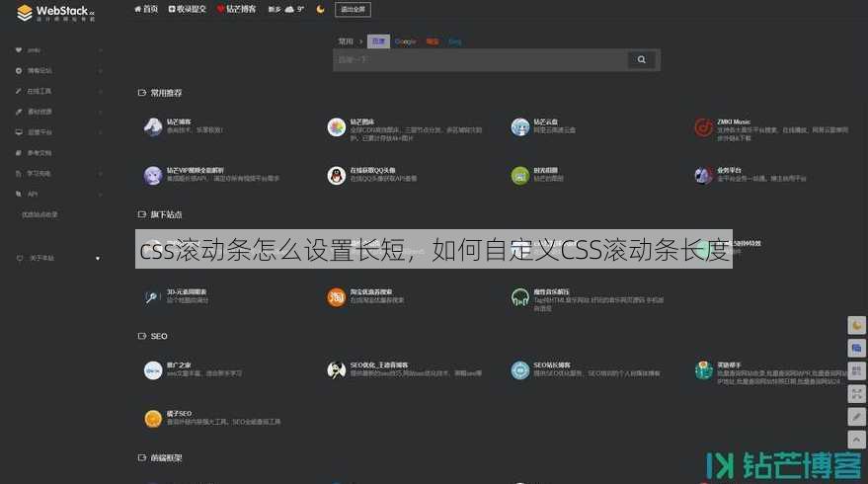Open the SEO站长博客 card icon
Screen dimensions: 868x484
tap(520, 370)
